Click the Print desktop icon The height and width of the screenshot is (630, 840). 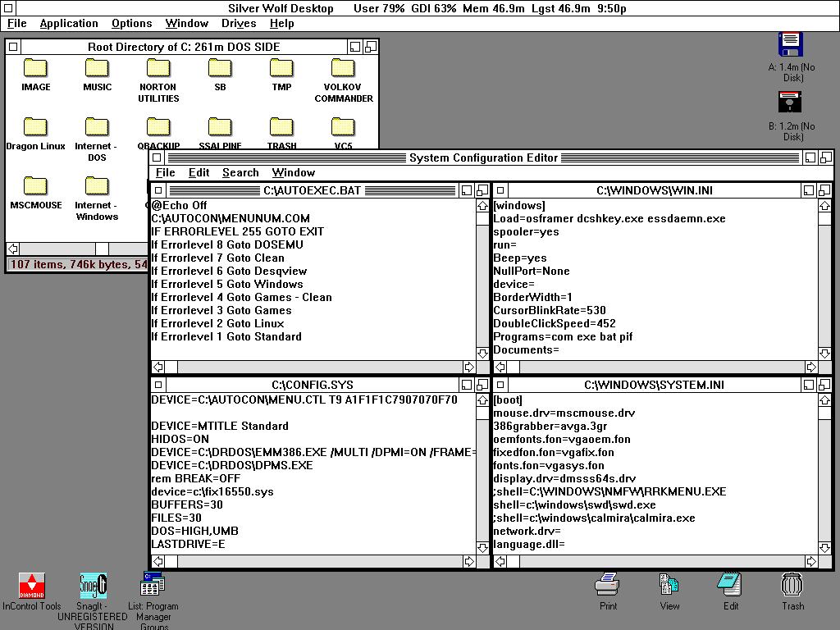(608, 585)
